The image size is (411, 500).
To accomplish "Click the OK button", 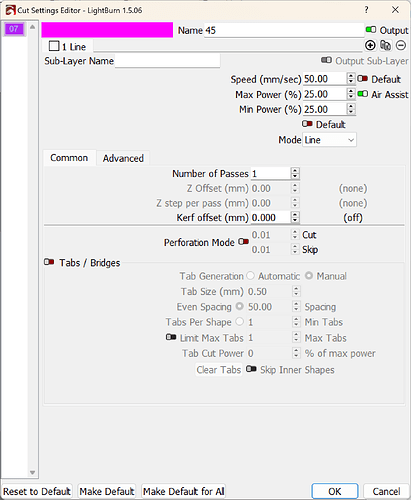I will coord(335,491).
